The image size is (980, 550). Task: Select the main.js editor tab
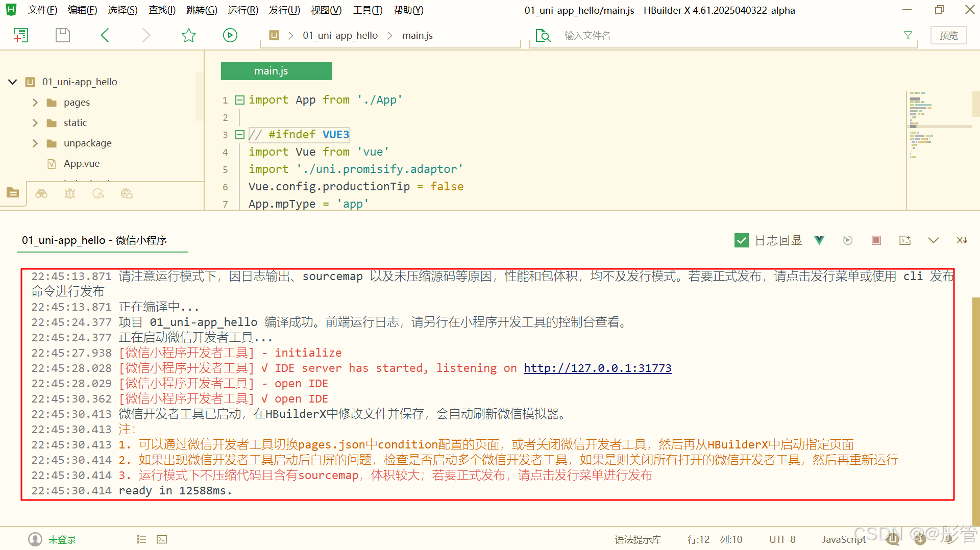point(277,71)
